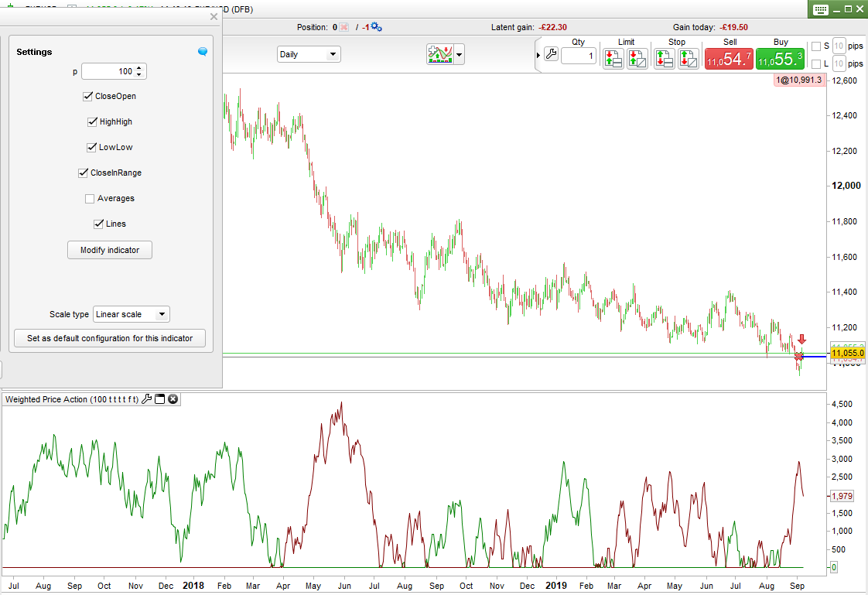Click the 11,055.0 yellow price label
This screenshot has height=595, width=868.
(848, 353)
